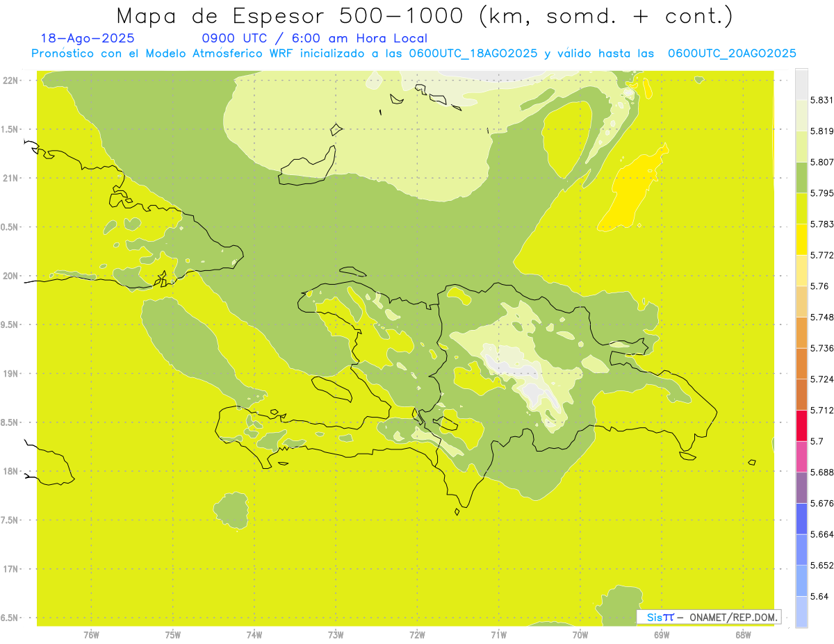
Task: Click the colorbar value '5.736'
Action: coord(821,348)
